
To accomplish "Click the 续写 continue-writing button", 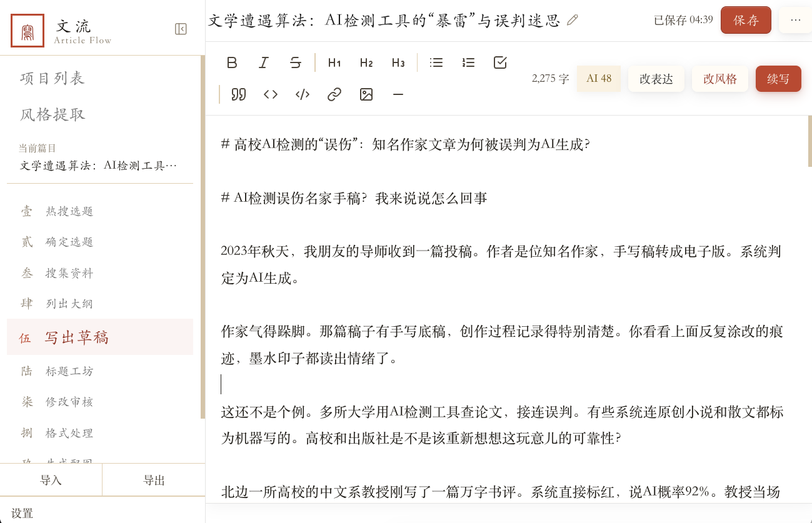I will tap(778, 79).
